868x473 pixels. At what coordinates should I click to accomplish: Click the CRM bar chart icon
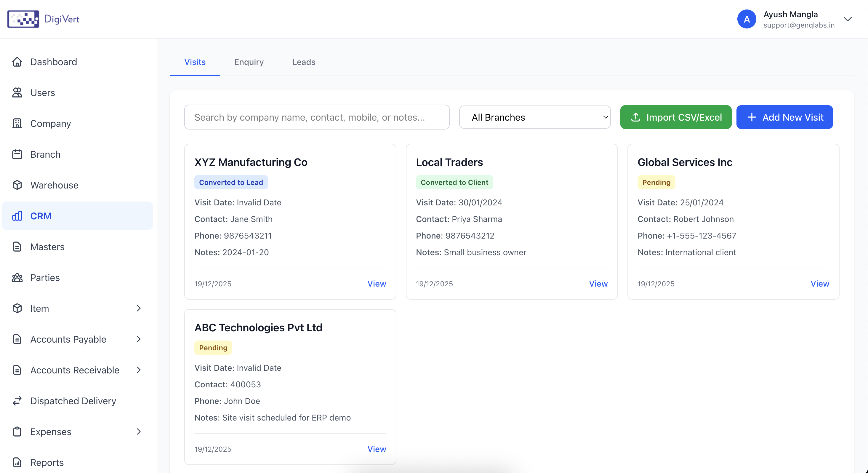17,216
